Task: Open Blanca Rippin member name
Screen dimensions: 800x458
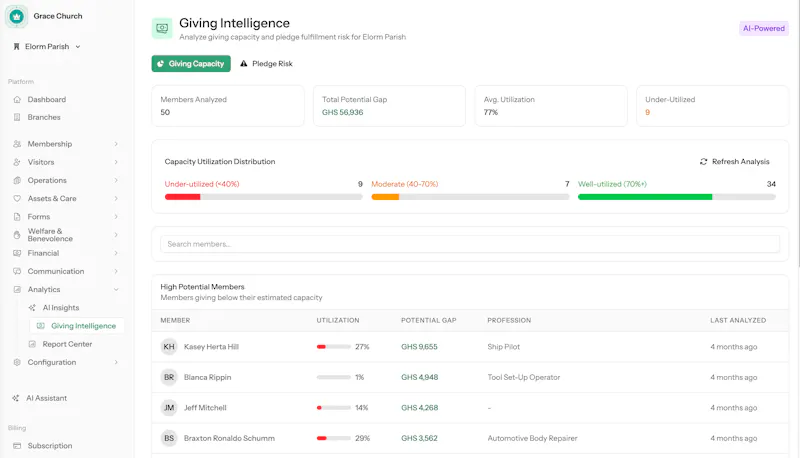Action: pyautogui.click(x=208, y=377)
